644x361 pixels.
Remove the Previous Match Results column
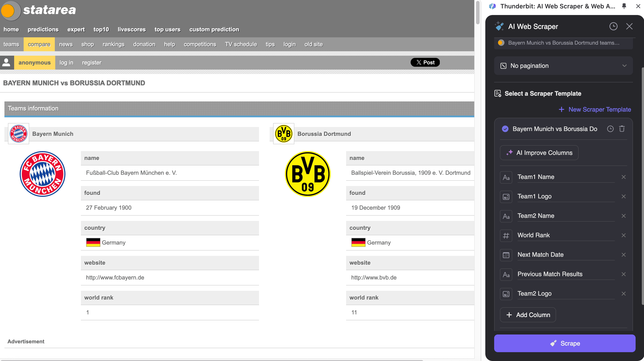(623, 274)
